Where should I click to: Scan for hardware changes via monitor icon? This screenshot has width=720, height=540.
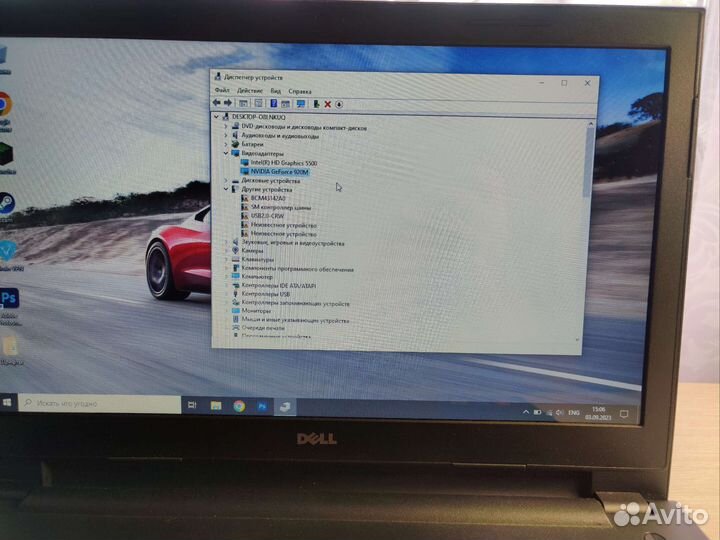coord(301,104)
